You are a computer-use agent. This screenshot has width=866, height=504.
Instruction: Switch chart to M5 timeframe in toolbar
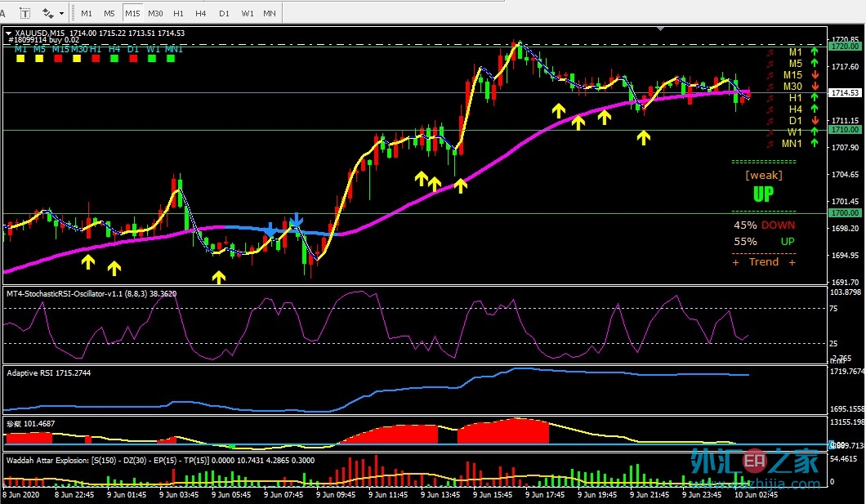tap(109, 13)
